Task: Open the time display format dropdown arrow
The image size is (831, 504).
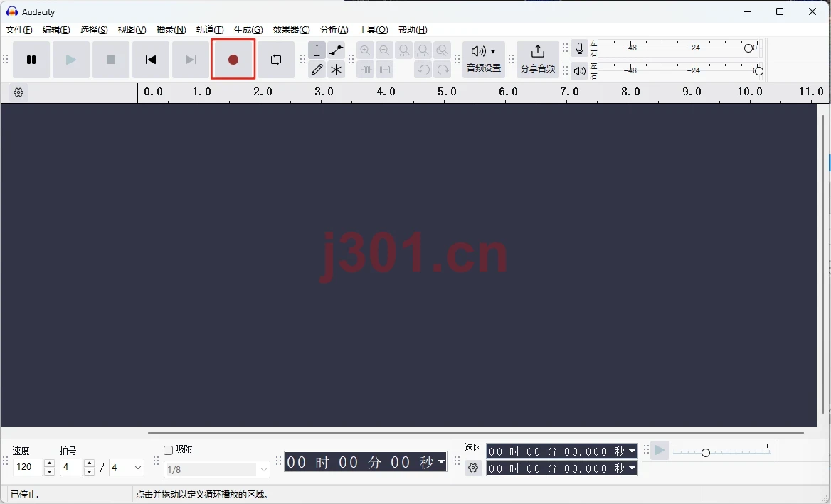Action: click(x=441, y=461)
